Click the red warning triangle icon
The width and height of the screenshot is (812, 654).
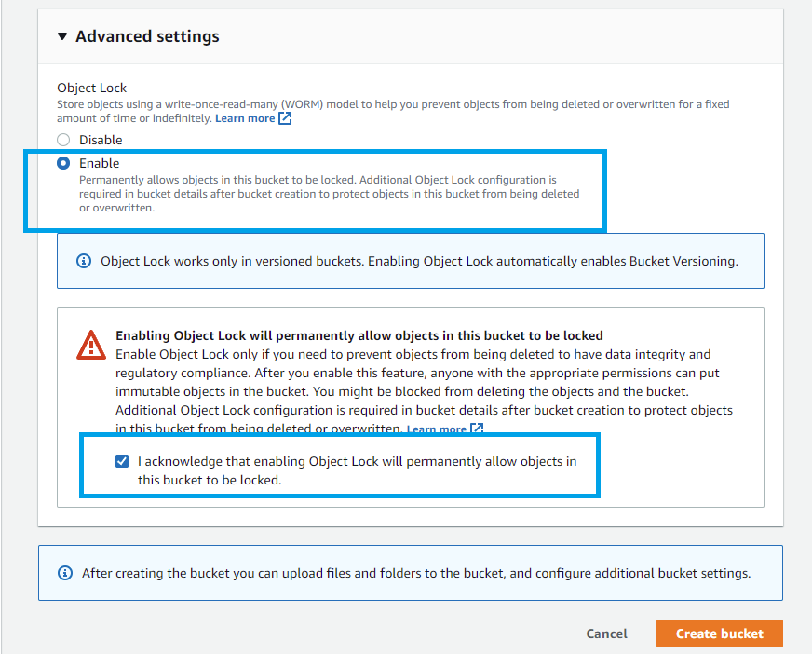(x=91, y=345)
